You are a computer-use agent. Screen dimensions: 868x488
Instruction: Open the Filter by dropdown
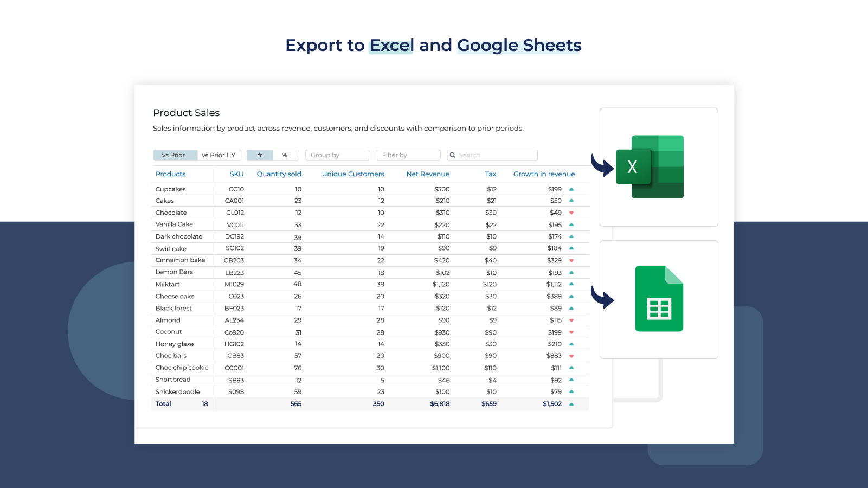[408, 155]
